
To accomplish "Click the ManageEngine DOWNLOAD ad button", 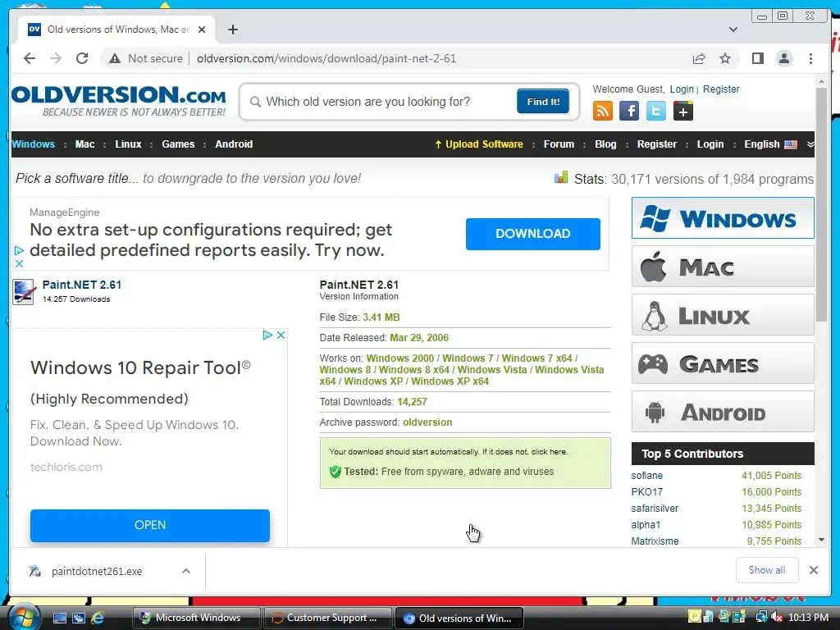I will (532, 234).
